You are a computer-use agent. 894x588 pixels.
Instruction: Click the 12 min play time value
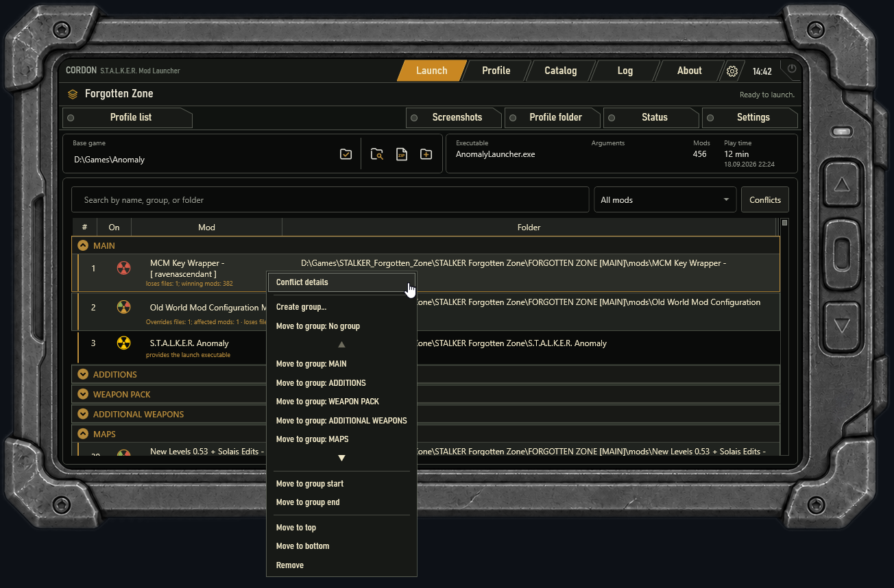[x=736, y=154]
